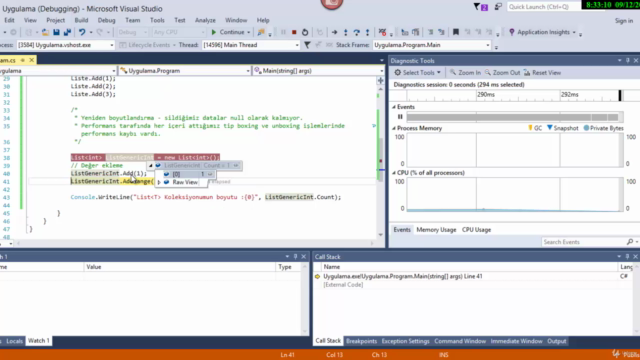
Task: Click the search magnifier in Search Events
Action: pos(630,242)
